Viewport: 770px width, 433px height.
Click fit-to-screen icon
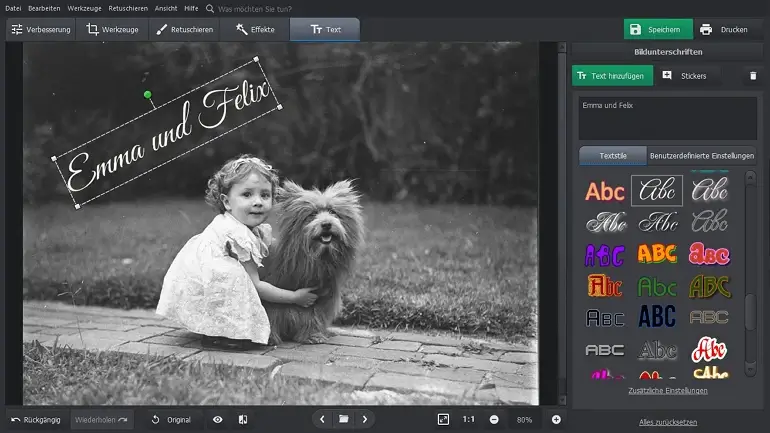coord(443,419)
